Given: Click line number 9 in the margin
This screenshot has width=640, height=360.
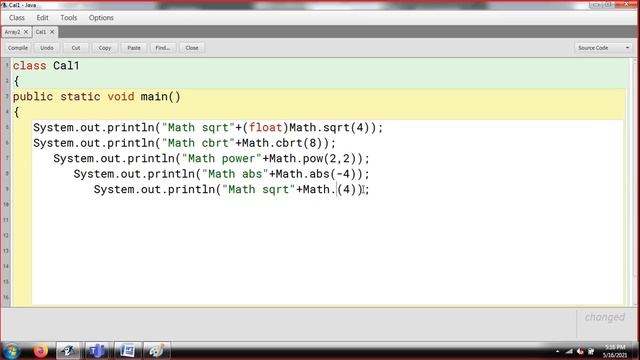Looking at the screenshot, I should click(x=6, y=189).
